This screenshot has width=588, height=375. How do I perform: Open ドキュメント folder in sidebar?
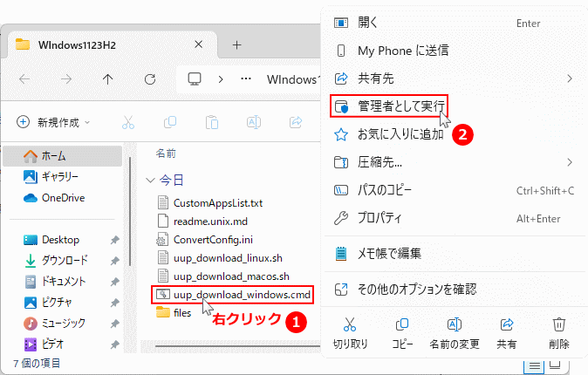62,282
